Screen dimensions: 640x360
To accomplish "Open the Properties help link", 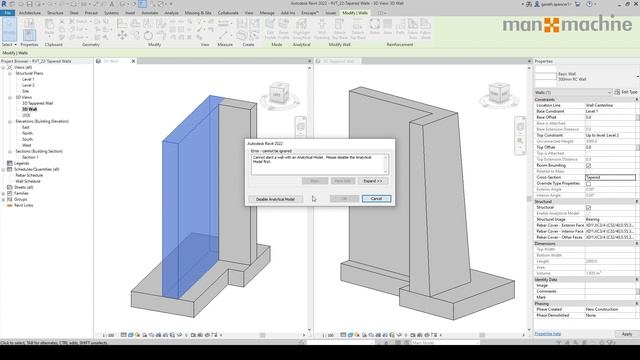I will (x=548, y=334).
